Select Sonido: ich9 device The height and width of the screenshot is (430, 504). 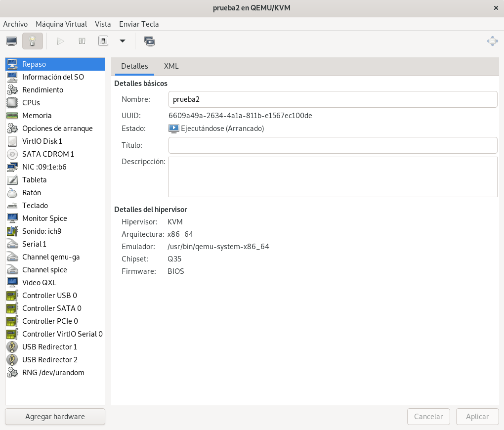point(55,231)
